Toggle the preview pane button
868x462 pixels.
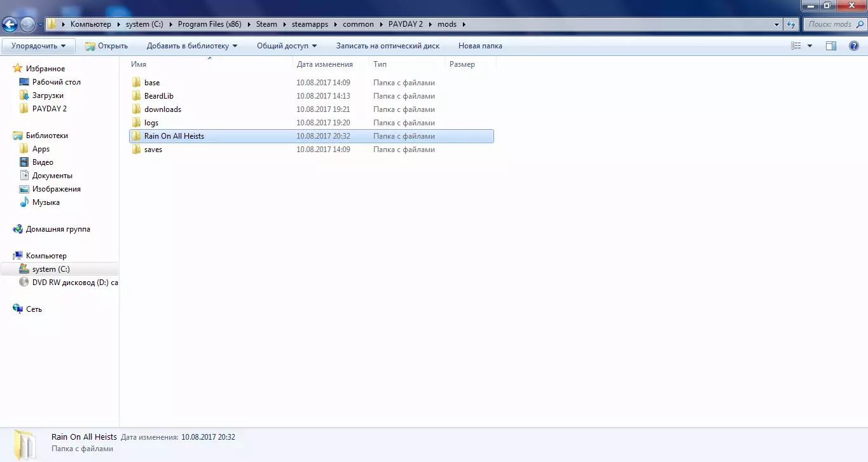[x=830, y=46]
